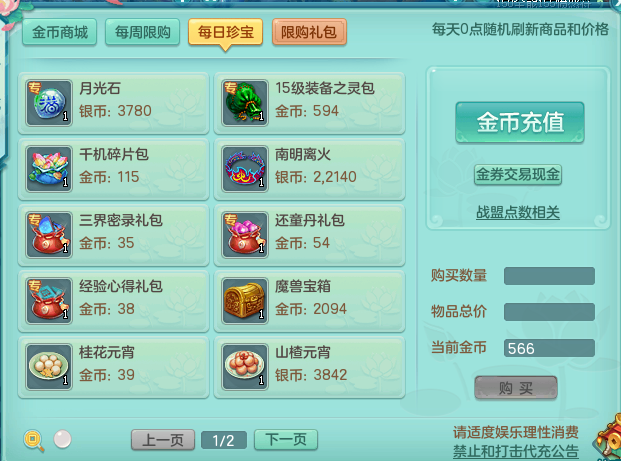Choose the 千机碎片包 fragment pack icon

(49, 169)
